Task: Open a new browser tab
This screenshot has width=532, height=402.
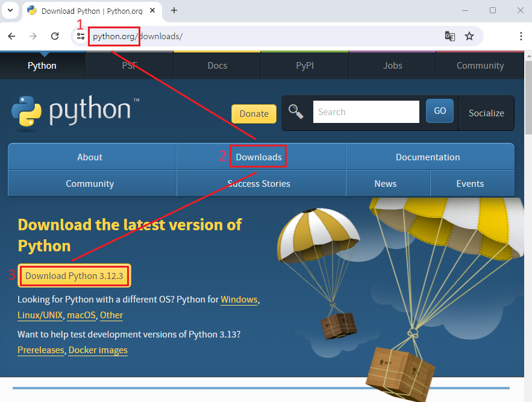Action: [x=174, y=10]
